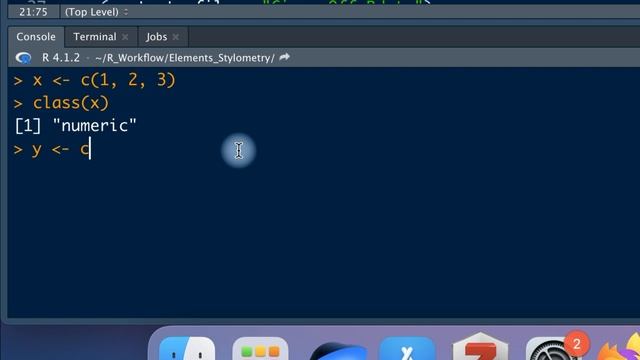Click the R logo icon in console header
The width and height of the screenshot is (640, 360).
(23, 58)
